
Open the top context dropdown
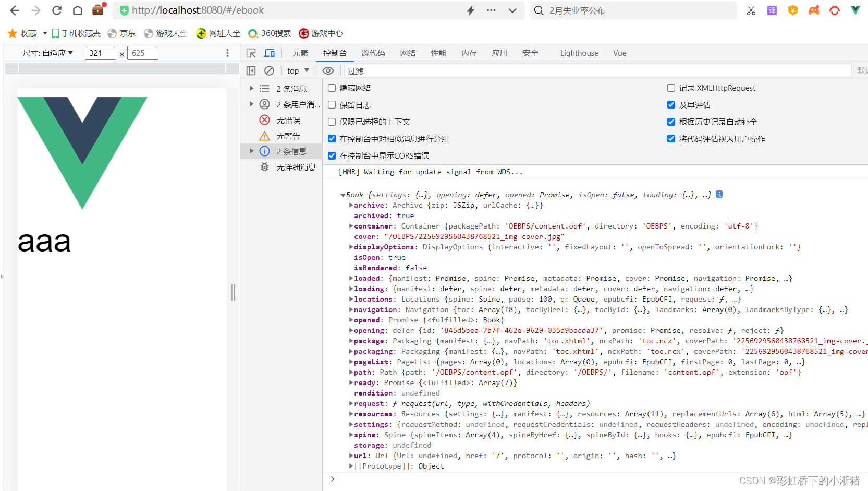pos(298,70)
